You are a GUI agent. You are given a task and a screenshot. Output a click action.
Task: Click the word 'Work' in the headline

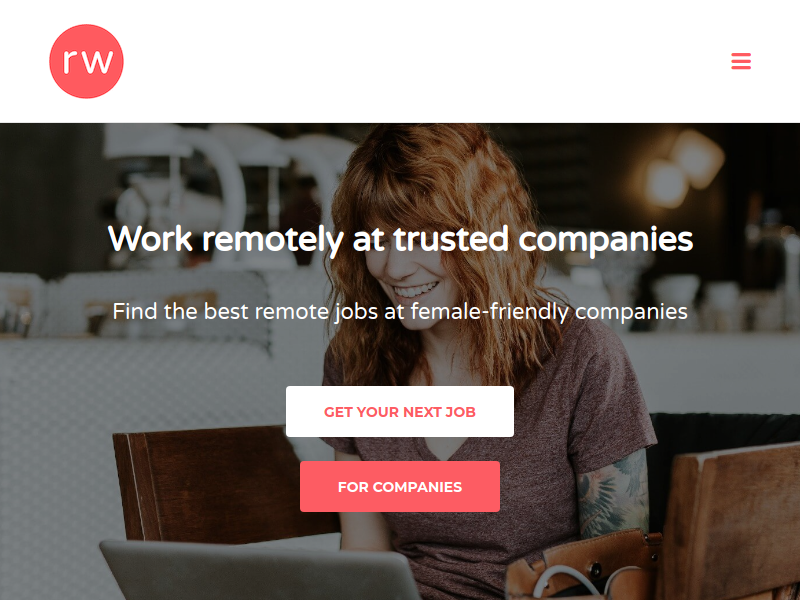pyautogui.click(x=150, y=238)
